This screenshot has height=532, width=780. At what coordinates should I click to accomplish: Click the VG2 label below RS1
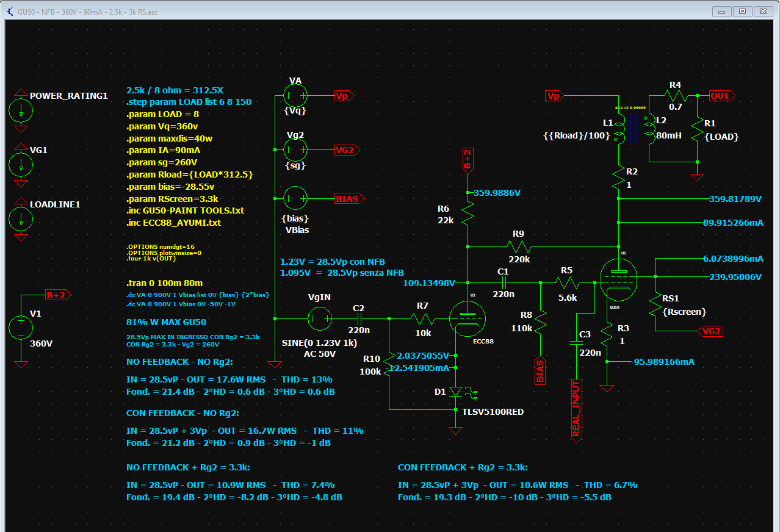[x=711, y=331]
